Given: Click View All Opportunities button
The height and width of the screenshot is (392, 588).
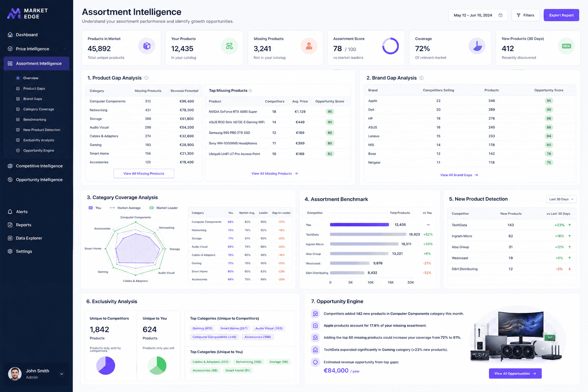Looking at the screenshot, I should 515,374.
